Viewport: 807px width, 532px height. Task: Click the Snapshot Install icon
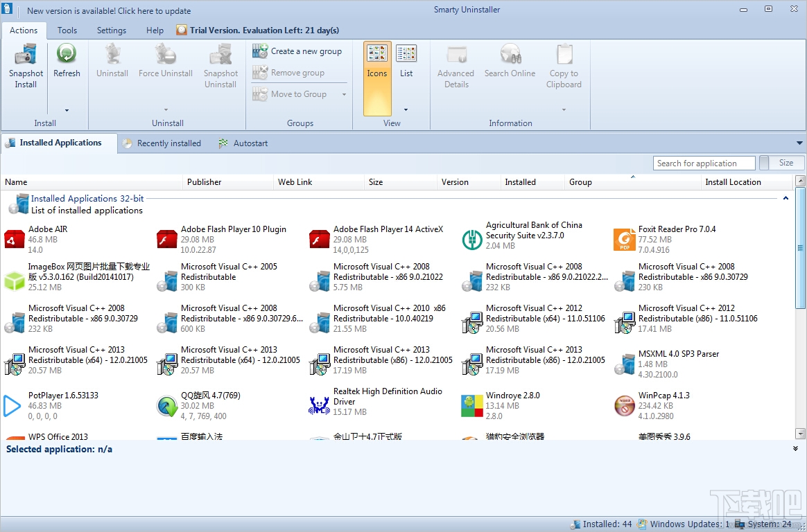click(x=26, y=54)
